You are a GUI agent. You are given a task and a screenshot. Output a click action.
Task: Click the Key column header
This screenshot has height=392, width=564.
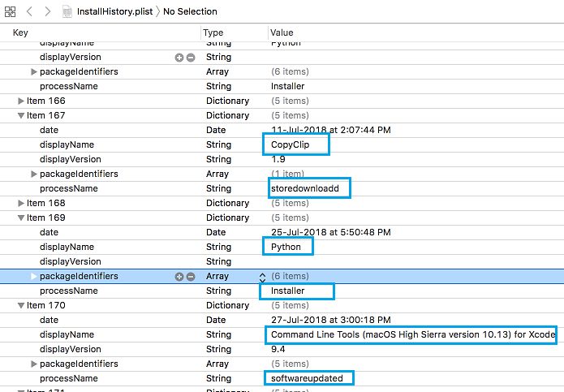(20, 32)
